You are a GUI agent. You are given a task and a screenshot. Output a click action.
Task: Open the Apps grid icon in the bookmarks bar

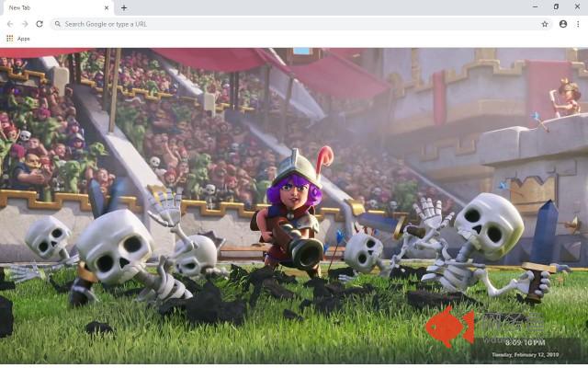coord(10,39)
